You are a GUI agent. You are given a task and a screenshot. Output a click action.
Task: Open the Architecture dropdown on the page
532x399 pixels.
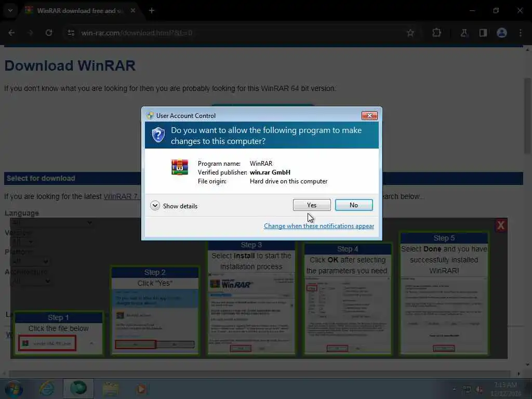point(31,281)
